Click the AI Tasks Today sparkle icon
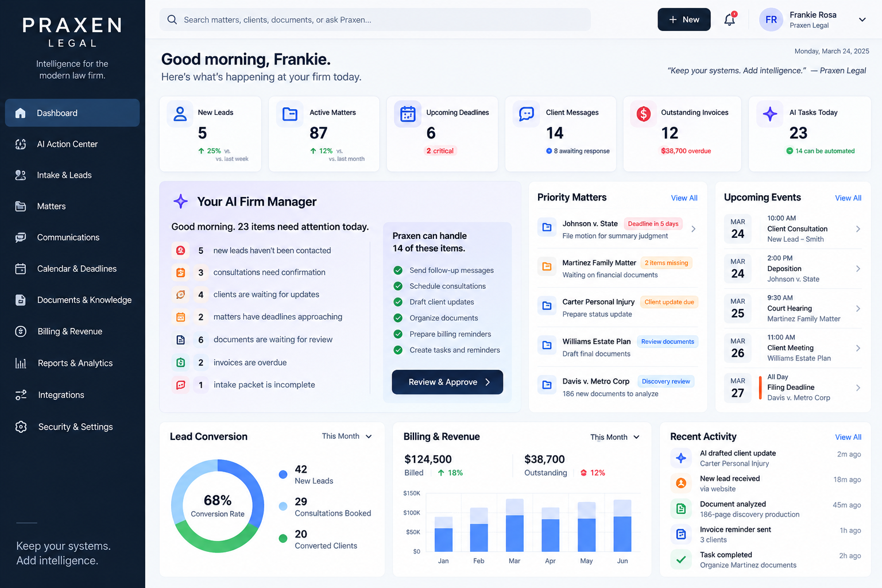Viewport: 882px width, 588px height. click(770, 114)
